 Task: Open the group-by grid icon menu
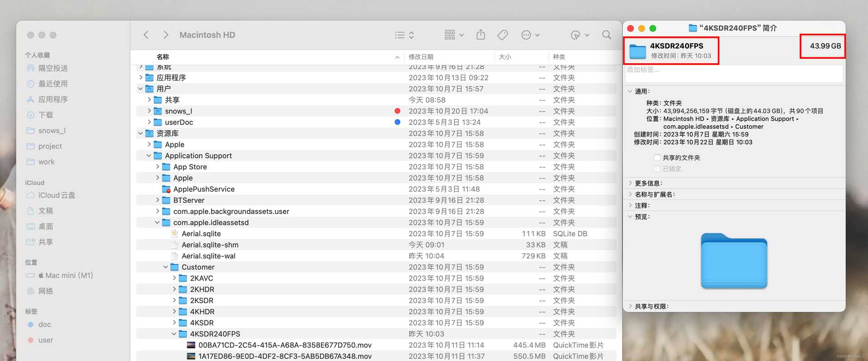click(454, 35)
